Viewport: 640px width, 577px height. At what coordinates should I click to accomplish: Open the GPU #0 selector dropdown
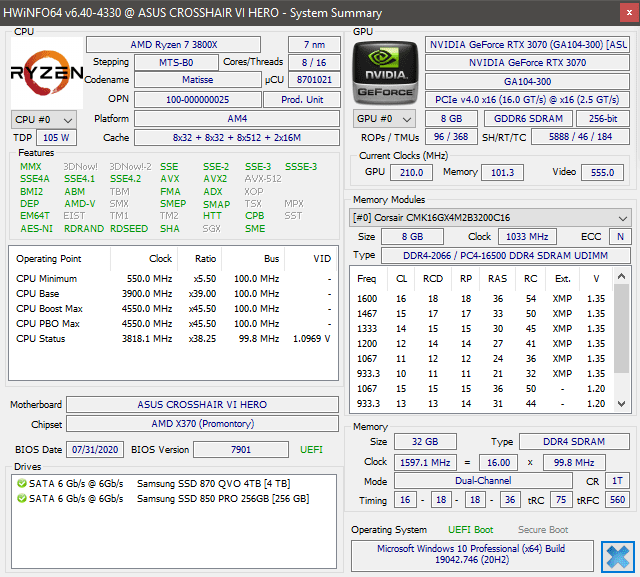[x=384, y=119]
